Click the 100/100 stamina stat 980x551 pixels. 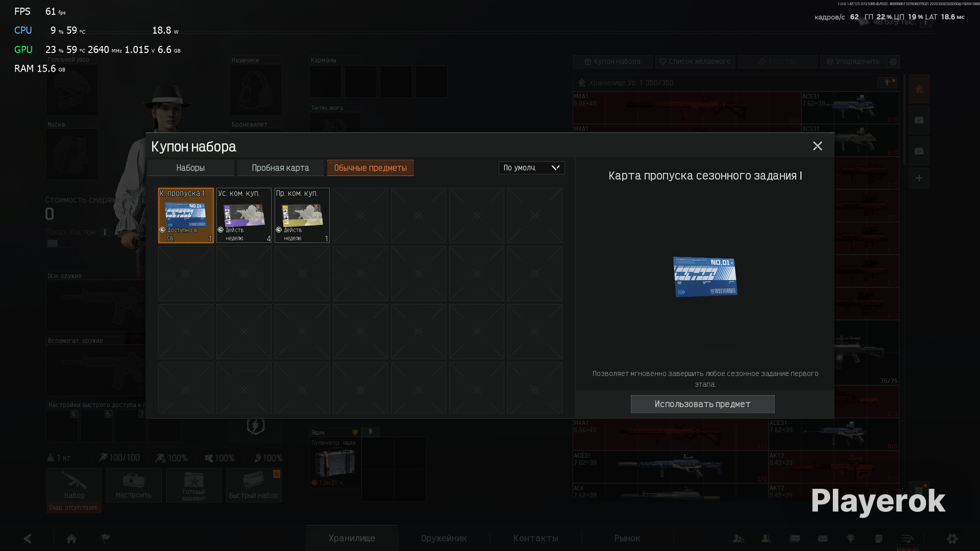click(x=119, y=458)
